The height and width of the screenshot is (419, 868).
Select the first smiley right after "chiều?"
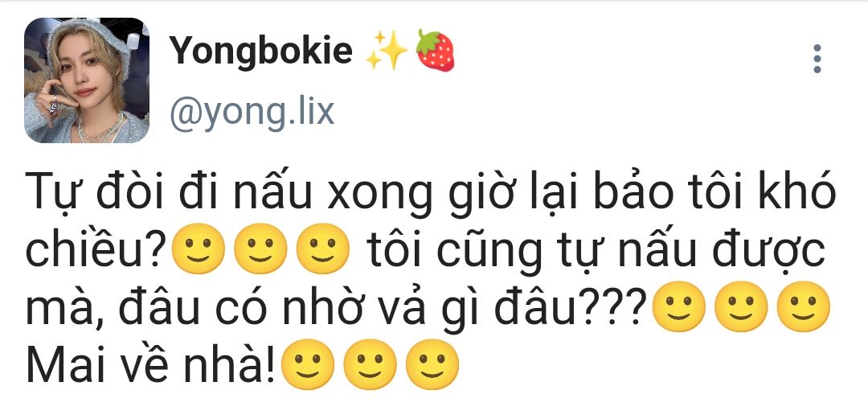pyautogui.click(x=199, y=249)
